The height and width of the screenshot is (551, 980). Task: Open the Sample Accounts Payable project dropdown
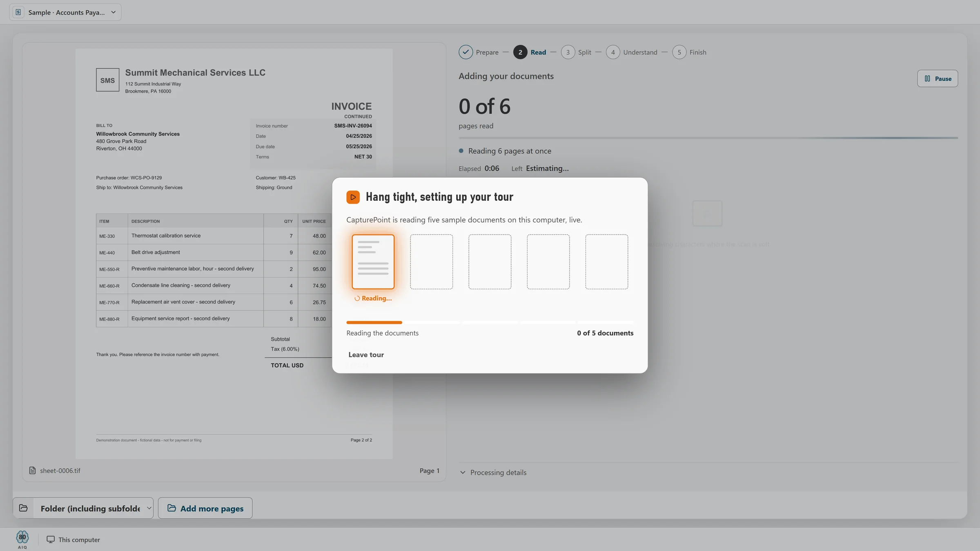(65, 12)
